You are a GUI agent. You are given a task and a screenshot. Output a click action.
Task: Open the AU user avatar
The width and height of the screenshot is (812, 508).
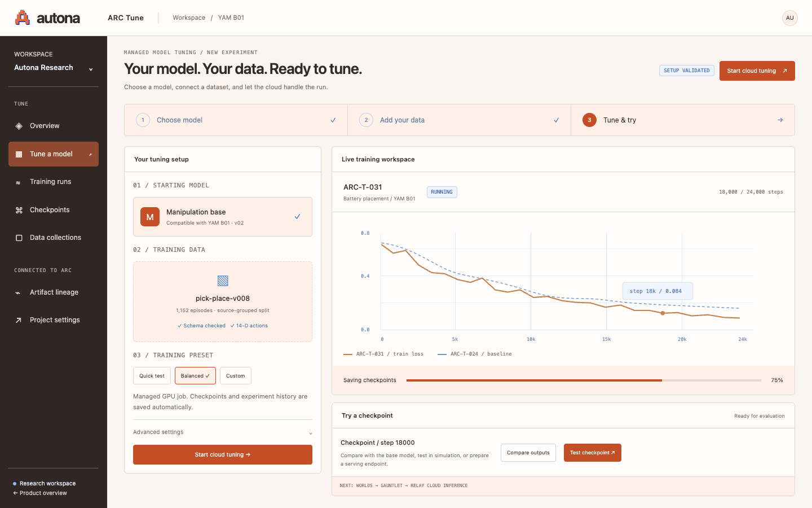[790, 18]
